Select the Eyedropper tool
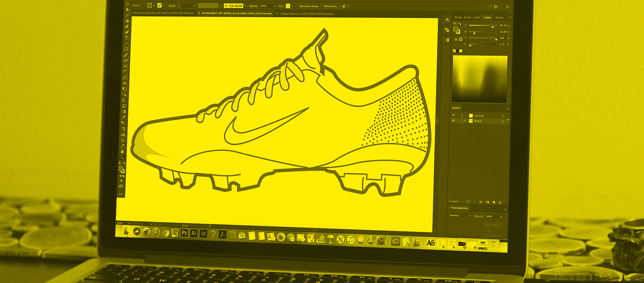The image size is (644, 283). point(123,117)
